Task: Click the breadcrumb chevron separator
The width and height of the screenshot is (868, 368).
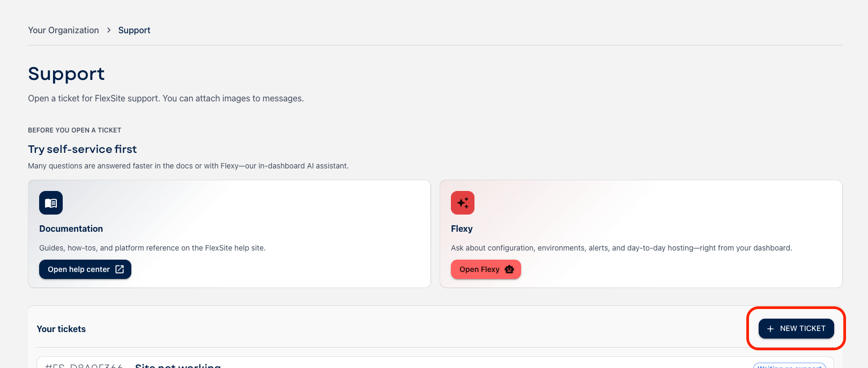Action: click(109, 30)
